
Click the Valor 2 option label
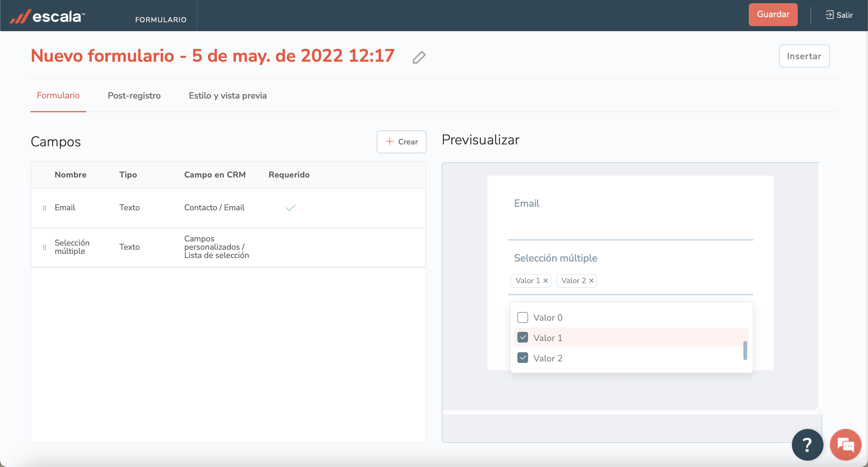click(548, 358)
